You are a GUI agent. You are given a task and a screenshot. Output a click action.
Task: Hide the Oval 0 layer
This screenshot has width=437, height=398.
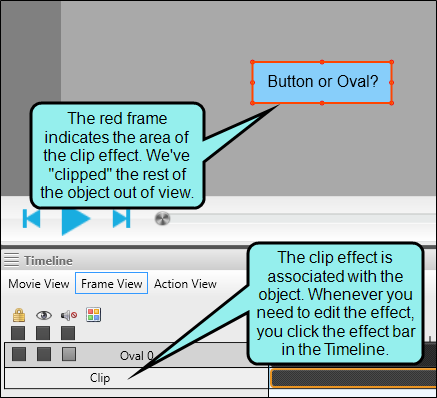point(44,354)
